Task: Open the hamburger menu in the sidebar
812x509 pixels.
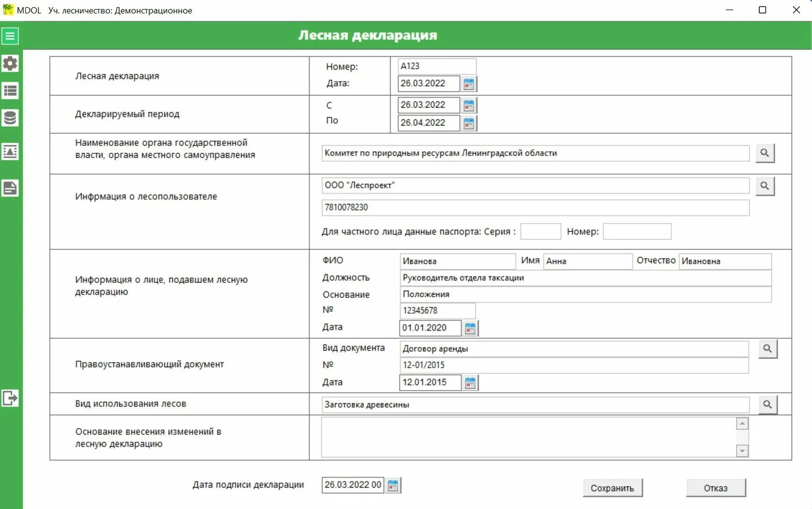Action: [x=10, y=36]
